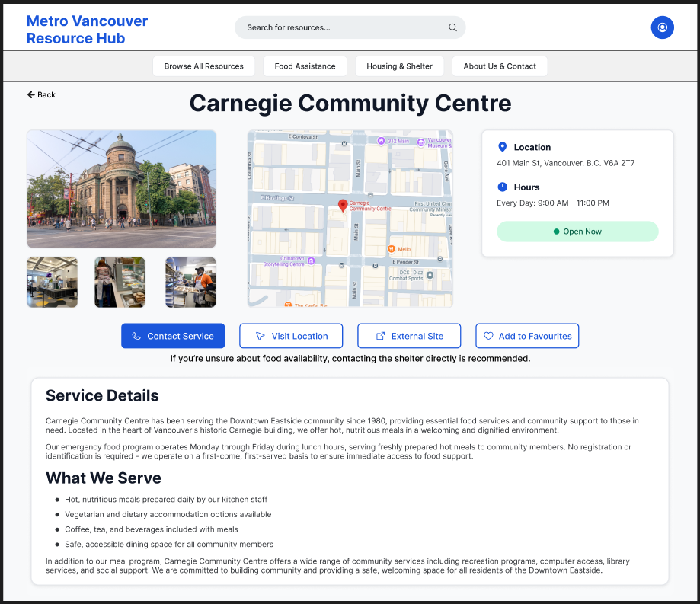
Task: Open the External Site link
Action: [x=409, y=336]
